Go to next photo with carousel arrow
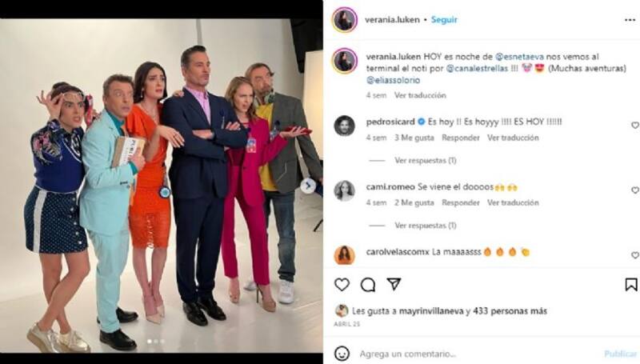The height and width of the screenshot is (364, 640). [x=308, y=186]
